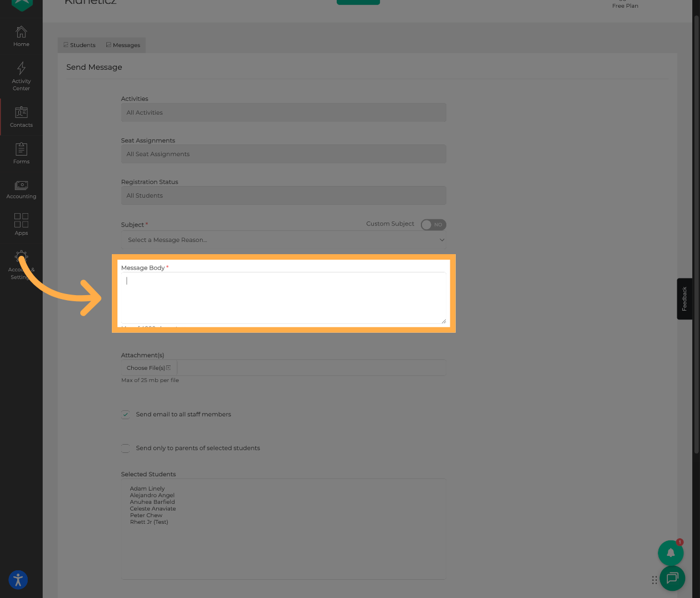Open the Activity Center lightning icon
Image resolution: width=700 pixels, height=598 pixels.
(21, 76)
